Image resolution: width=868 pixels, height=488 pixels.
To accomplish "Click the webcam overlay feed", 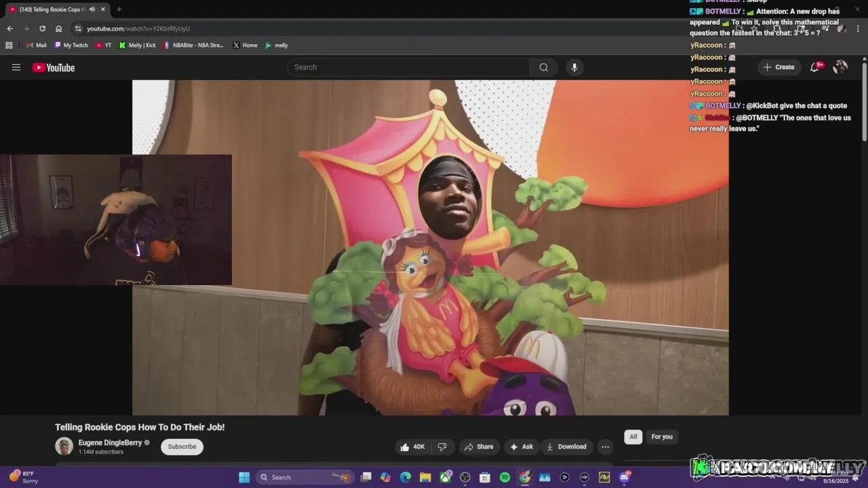I will pos(116,220).
